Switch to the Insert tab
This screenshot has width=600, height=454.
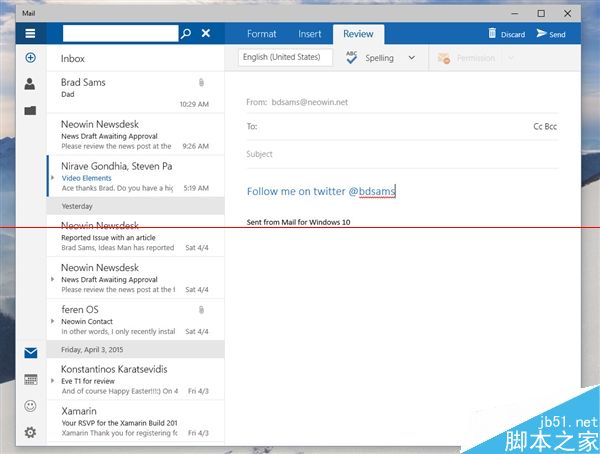(x=310, y=34)
